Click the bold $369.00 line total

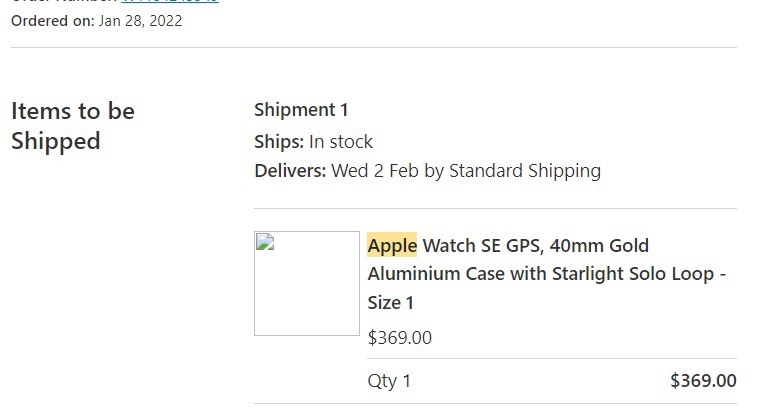pyautogui.click(x=703, y=380)
